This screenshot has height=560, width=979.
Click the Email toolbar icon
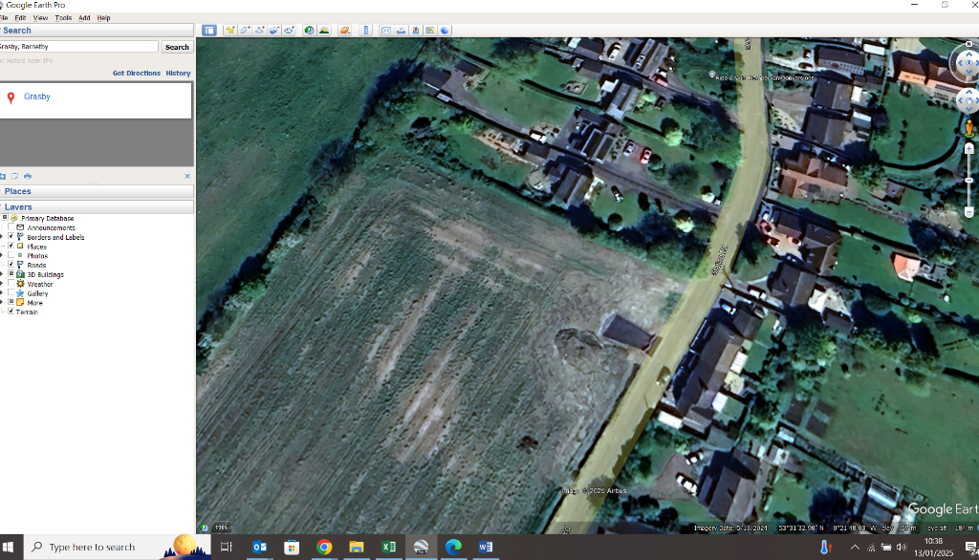point(386,31)
